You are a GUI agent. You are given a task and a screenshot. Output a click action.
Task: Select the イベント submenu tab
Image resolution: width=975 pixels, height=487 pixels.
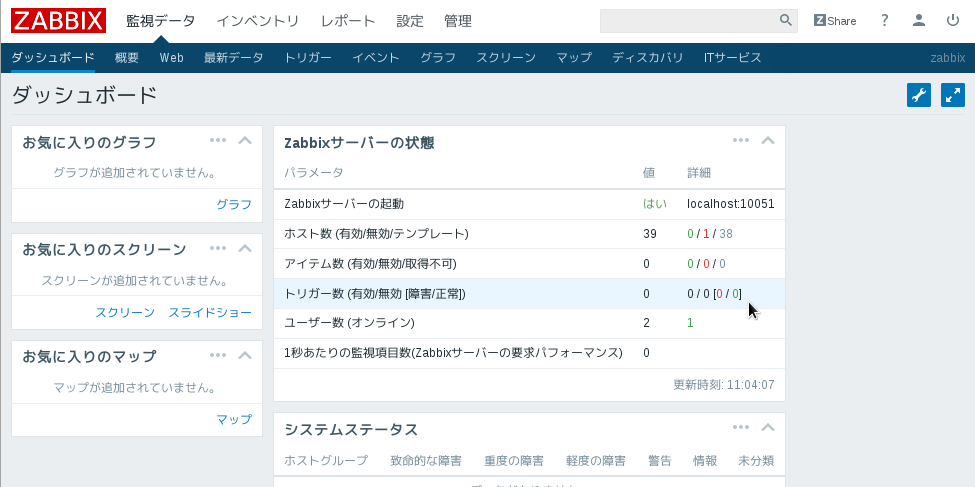(x=376, y=58)
